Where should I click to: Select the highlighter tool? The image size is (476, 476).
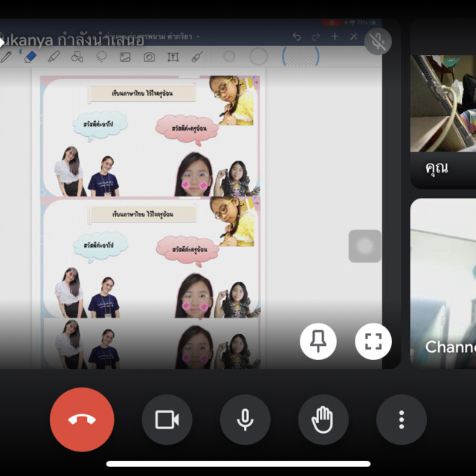point(54,57)
